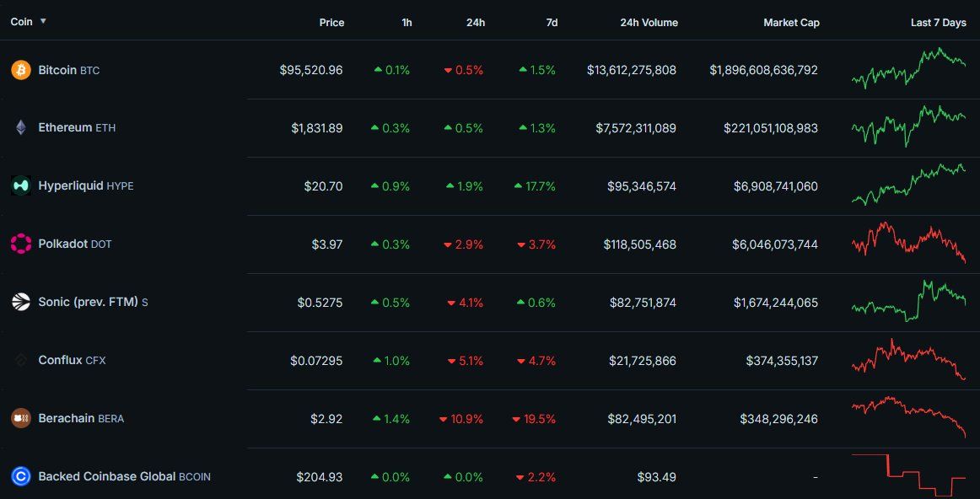980x499 pixels.
Task: Click the Sonic coin logo icon
Action: tap(20, 303)
